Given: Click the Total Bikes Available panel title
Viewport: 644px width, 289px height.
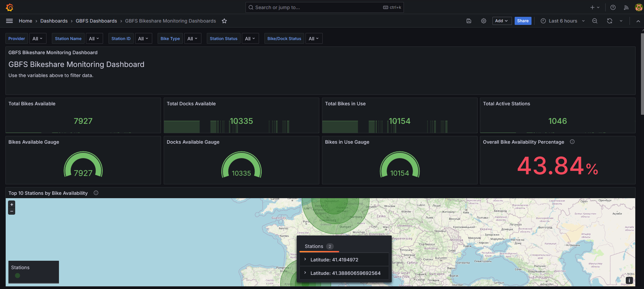Looking at the screenshot, I should point(32,104).
